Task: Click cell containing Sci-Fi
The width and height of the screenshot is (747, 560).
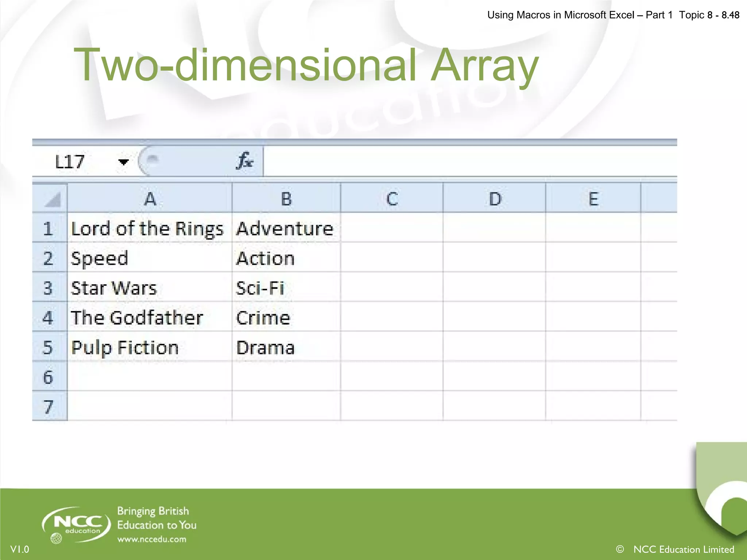Action: [286, 287]
